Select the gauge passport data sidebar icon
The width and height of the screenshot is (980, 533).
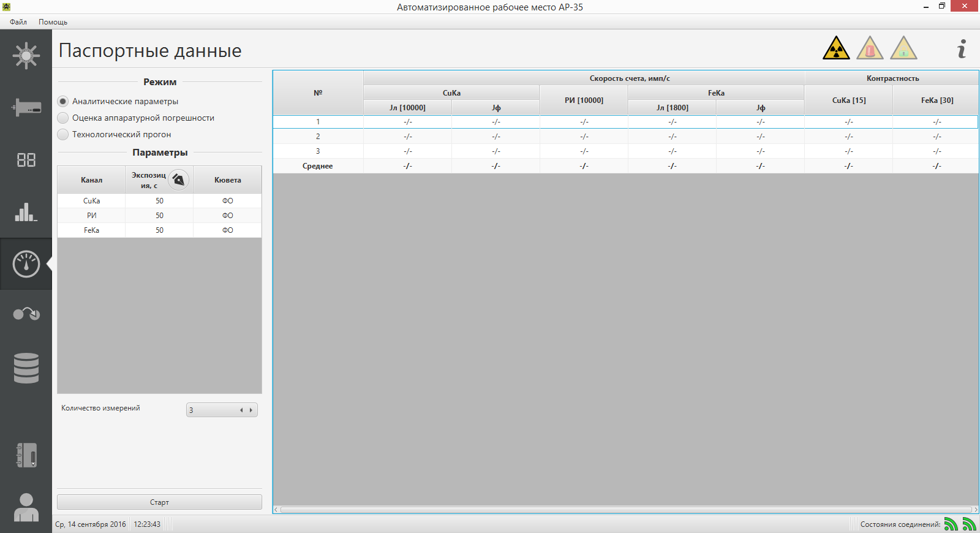[x=26, y=264]
